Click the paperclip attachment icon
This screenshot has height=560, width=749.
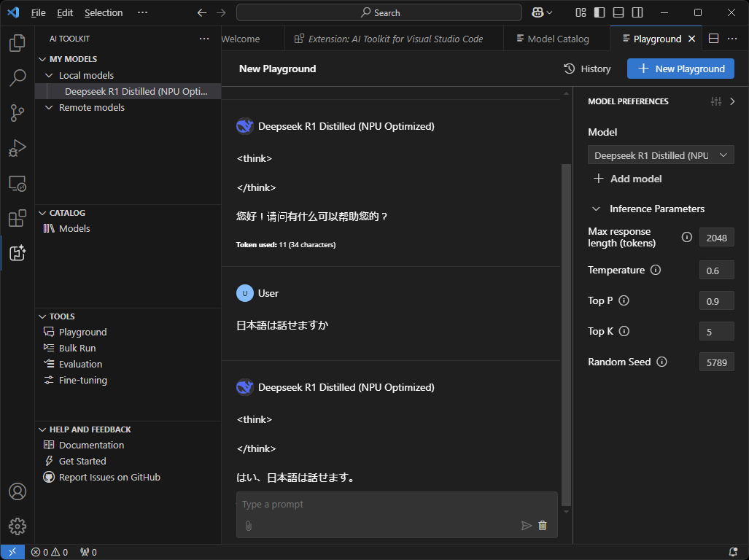[249, 525]
